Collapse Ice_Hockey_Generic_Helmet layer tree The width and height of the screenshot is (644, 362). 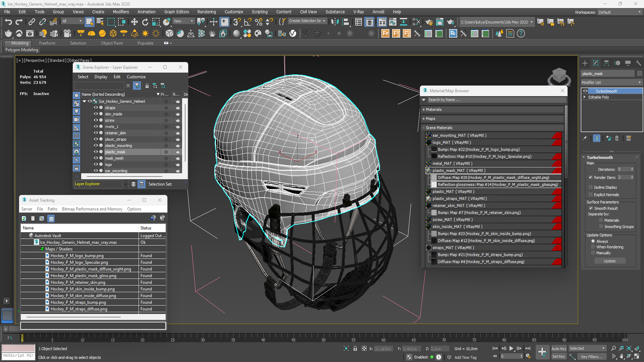85,101
